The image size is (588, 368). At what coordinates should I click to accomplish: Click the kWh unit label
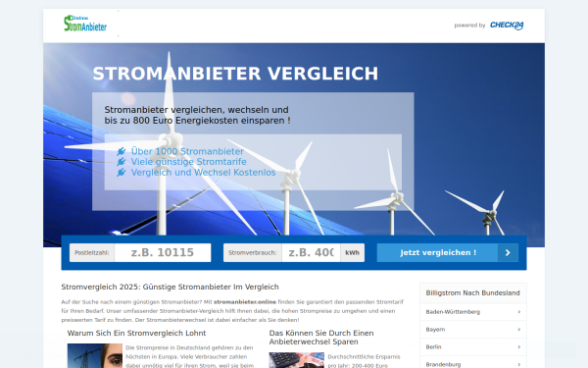(352, 253)
